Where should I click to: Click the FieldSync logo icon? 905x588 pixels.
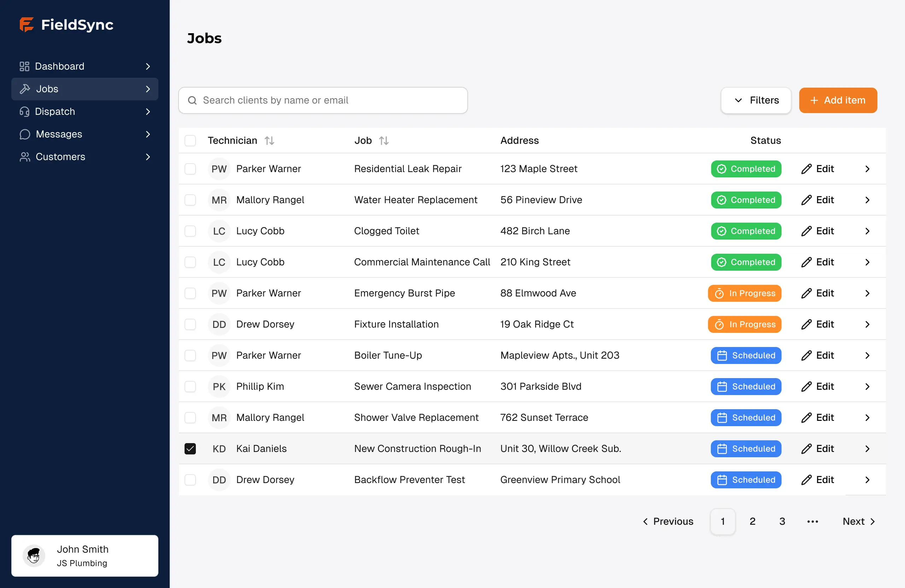pos(26,25)
